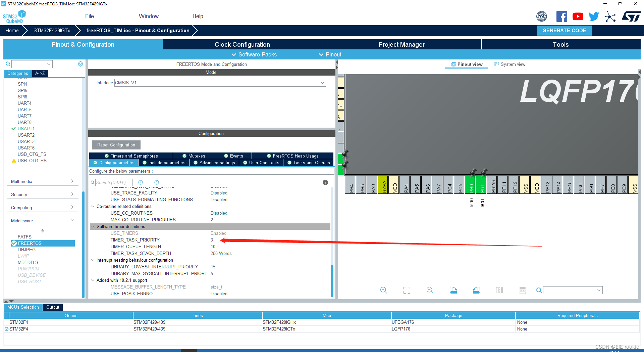This screenshot has width=644, height=352.
Task: Click the parameter search magnifier icon
Action: (x=93, y=183)
